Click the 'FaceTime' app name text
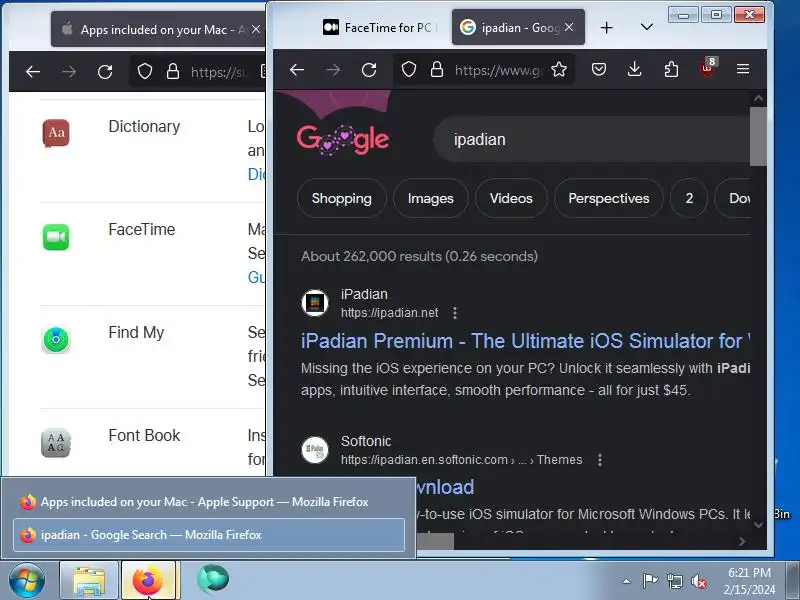 (x=141, y=230)
